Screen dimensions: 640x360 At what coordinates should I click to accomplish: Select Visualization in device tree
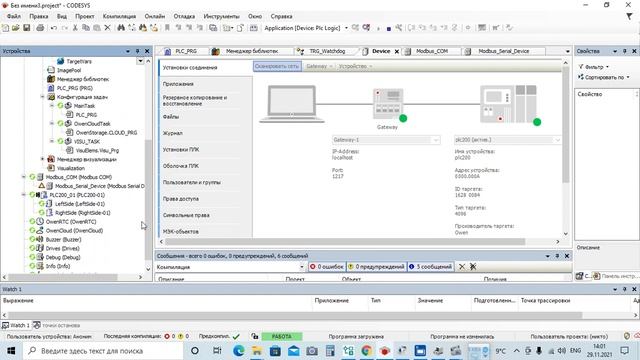point(71,168)
